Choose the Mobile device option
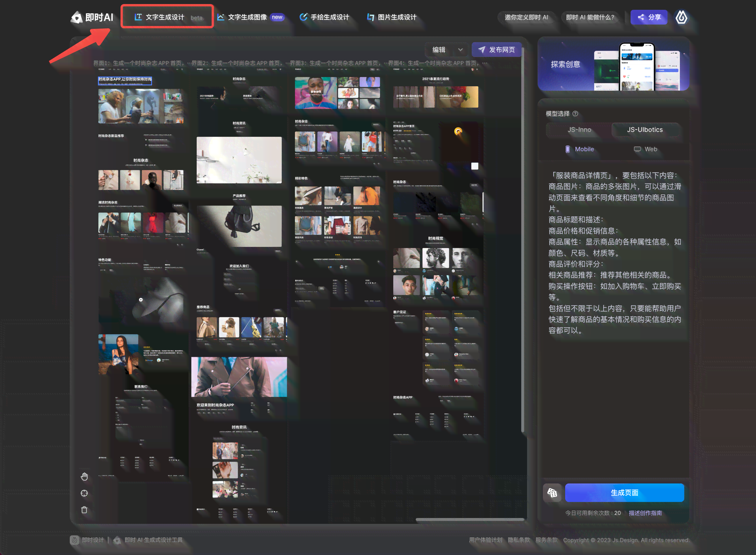Screen dimensions: 756x555 [x=580, y=149]
